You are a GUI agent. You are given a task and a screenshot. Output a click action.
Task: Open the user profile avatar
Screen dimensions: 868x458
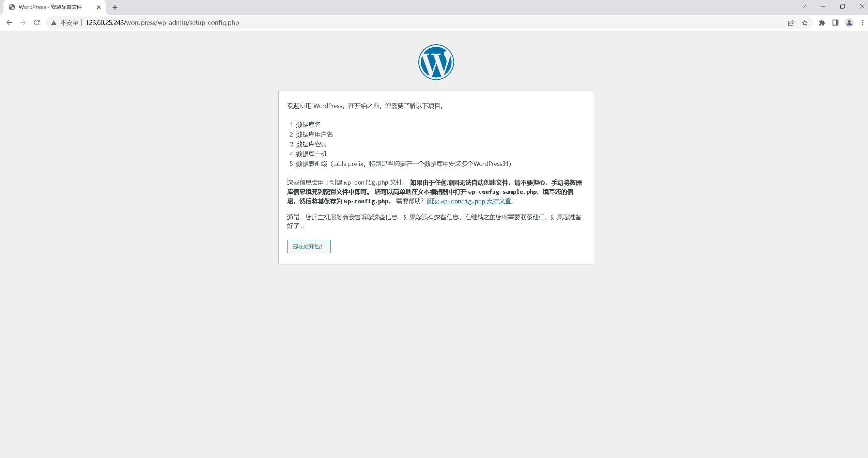tap(849, 23)
